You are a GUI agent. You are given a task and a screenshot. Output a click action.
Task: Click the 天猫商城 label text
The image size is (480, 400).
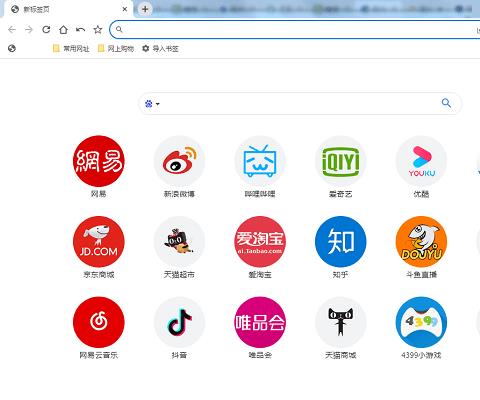point(341,355)
